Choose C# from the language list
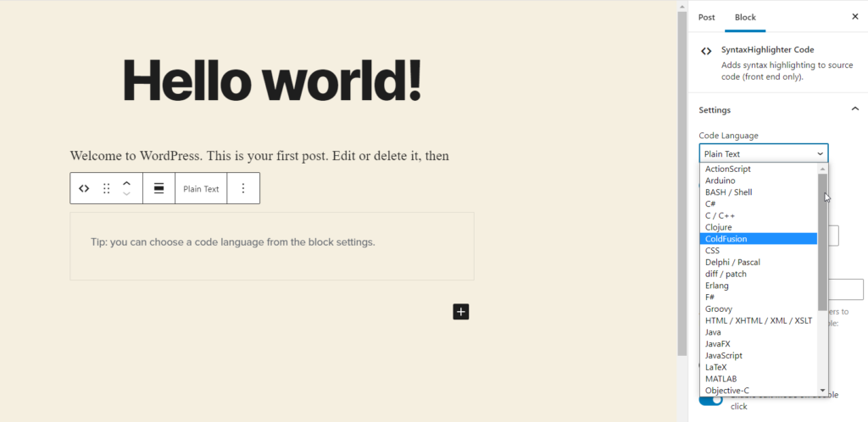Image resolution: width=868 pixels, height=422 pixels. 759,203
